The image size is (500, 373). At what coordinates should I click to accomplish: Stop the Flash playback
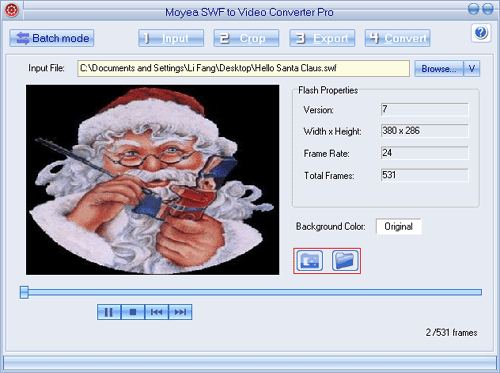coord(133,312)
